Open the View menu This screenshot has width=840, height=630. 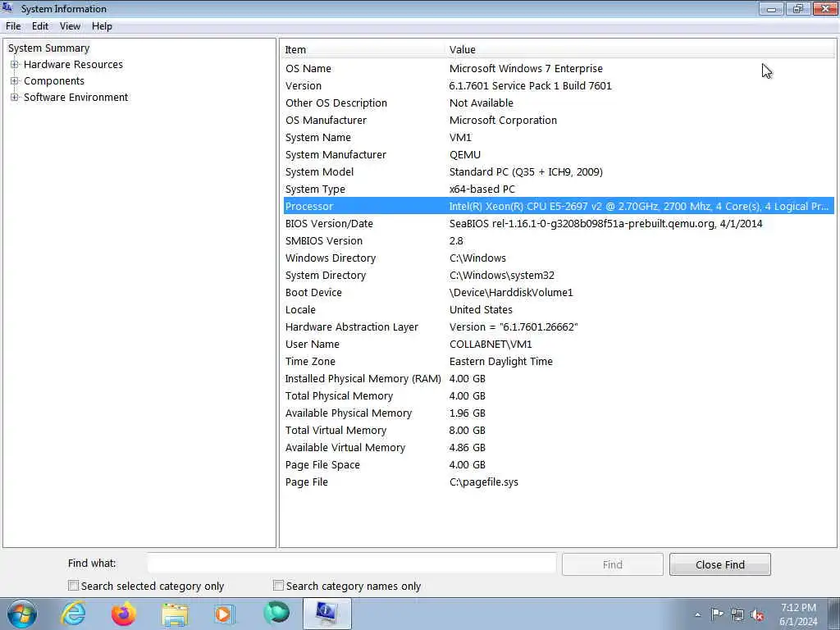click(70, 26)
